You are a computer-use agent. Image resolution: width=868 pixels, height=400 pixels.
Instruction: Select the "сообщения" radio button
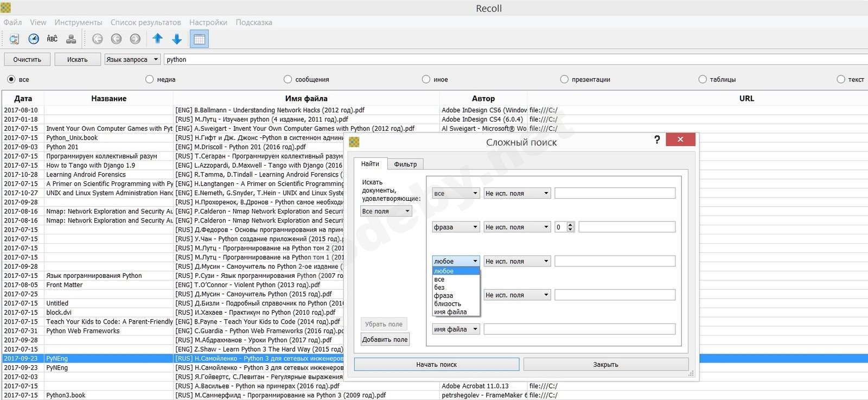(288, 79)
